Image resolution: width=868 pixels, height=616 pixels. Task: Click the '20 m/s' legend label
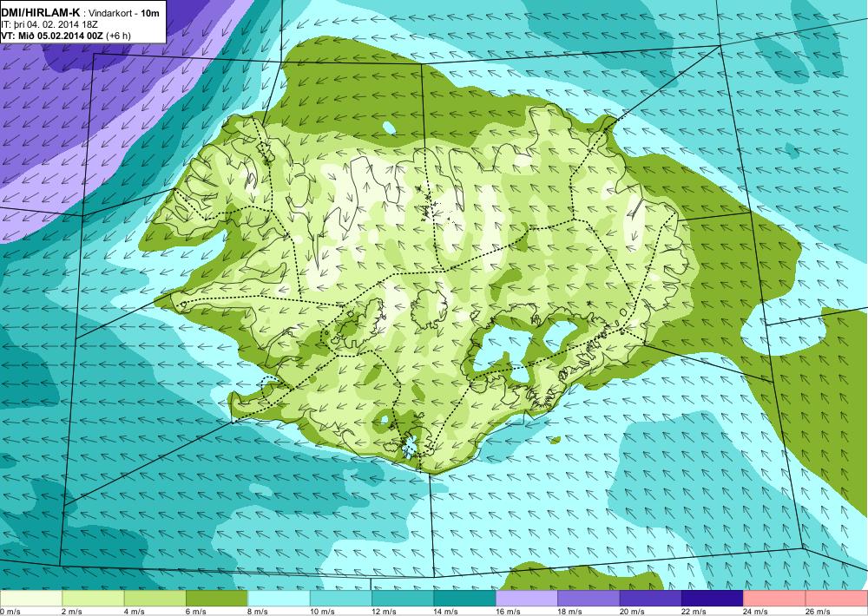pos(633,612)
